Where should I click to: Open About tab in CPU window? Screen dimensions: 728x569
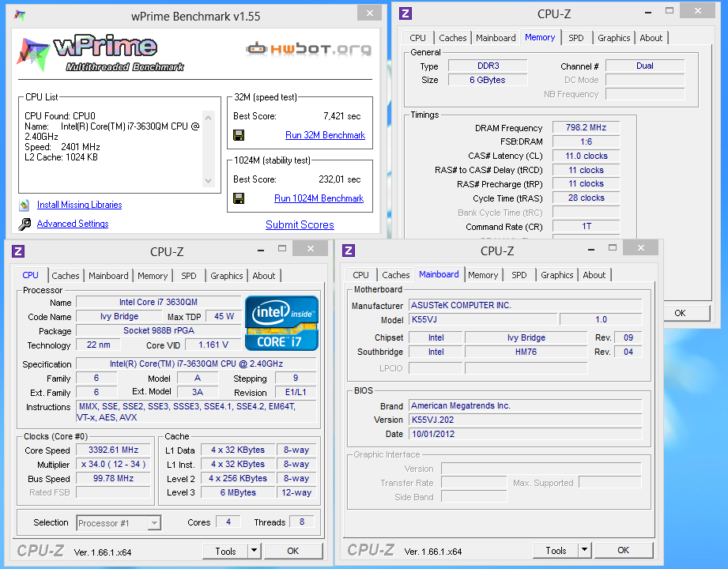(x=264, y=276)
